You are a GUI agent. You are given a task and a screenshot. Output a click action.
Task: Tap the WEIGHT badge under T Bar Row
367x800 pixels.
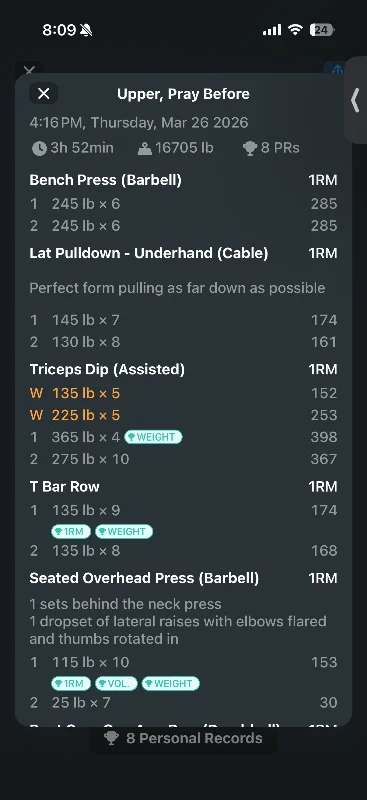click(124, 532)
